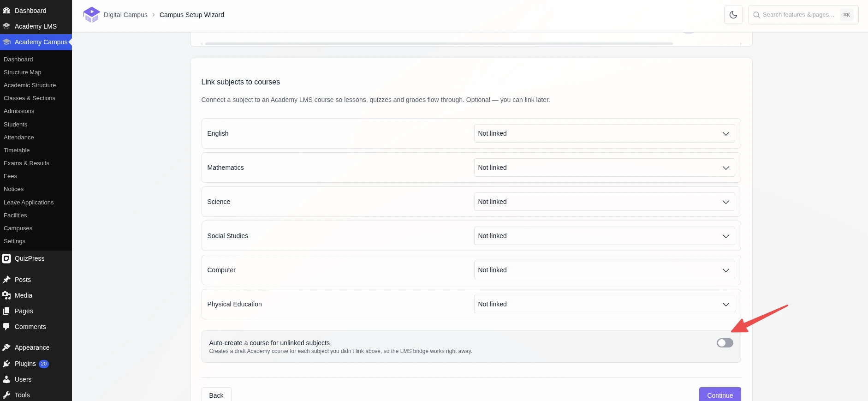Viewport: 868px width, 401px height.
Task: Click the Posts pushpin icon
Action: coord(6,280)
